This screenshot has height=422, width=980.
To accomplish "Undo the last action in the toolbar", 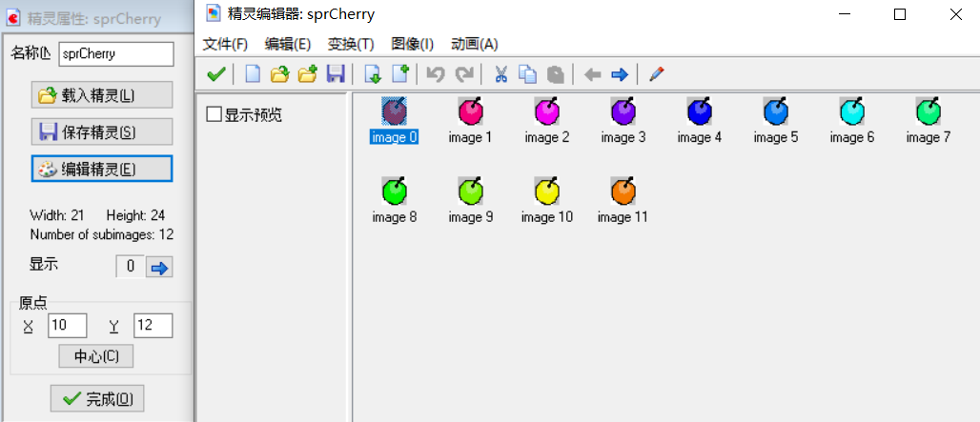I will click(435, 75).
